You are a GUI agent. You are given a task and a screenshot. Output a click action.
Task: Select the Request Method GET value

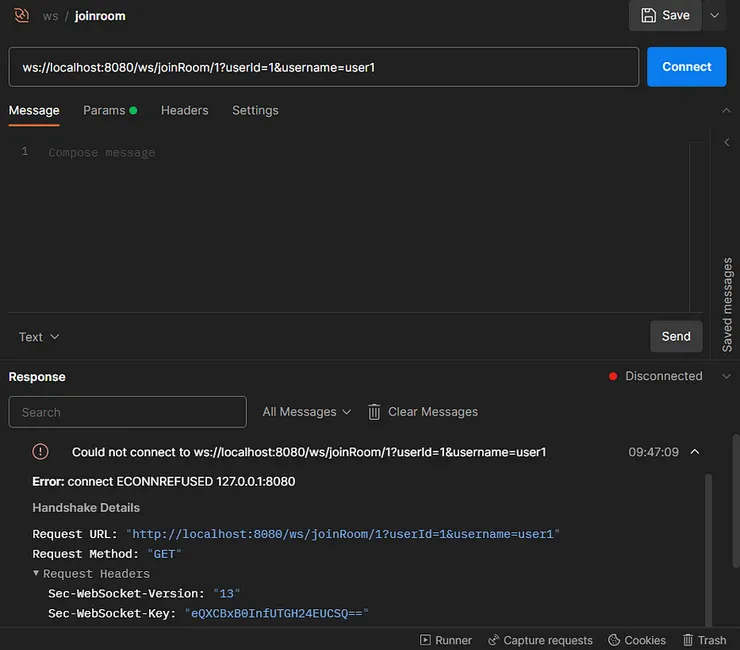pyautogui.click(x=164, y=554)
